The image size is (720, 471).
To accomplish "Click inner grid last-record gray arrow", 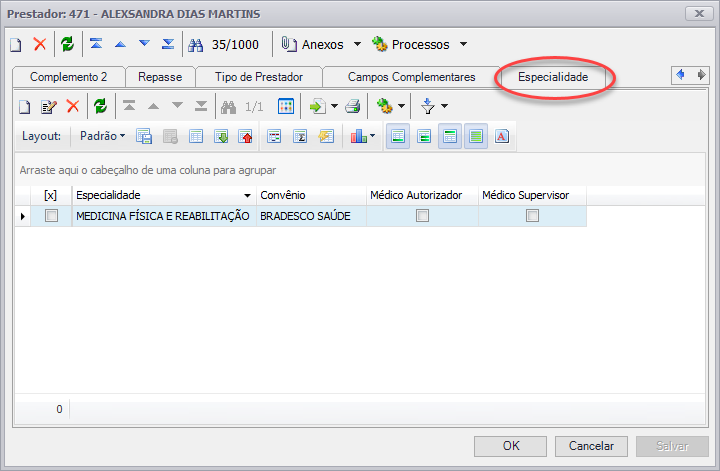I will pos(201,106).
